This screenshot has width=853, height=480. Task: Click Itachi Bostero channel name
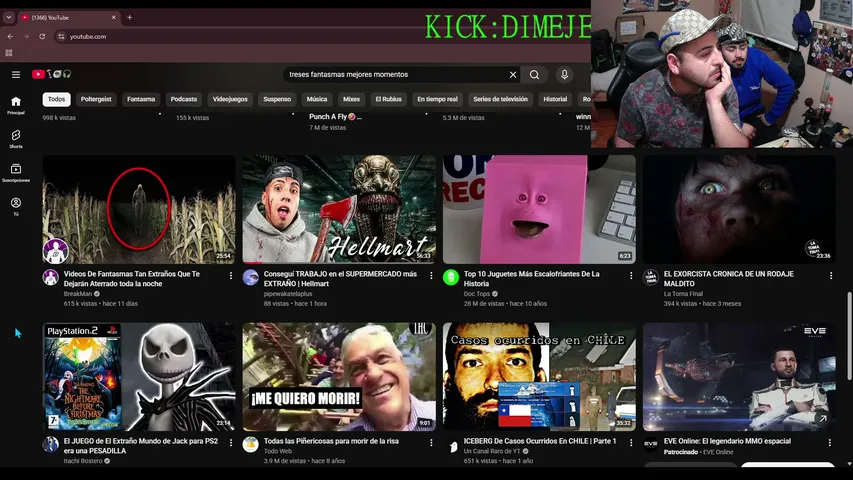(83, 461)
